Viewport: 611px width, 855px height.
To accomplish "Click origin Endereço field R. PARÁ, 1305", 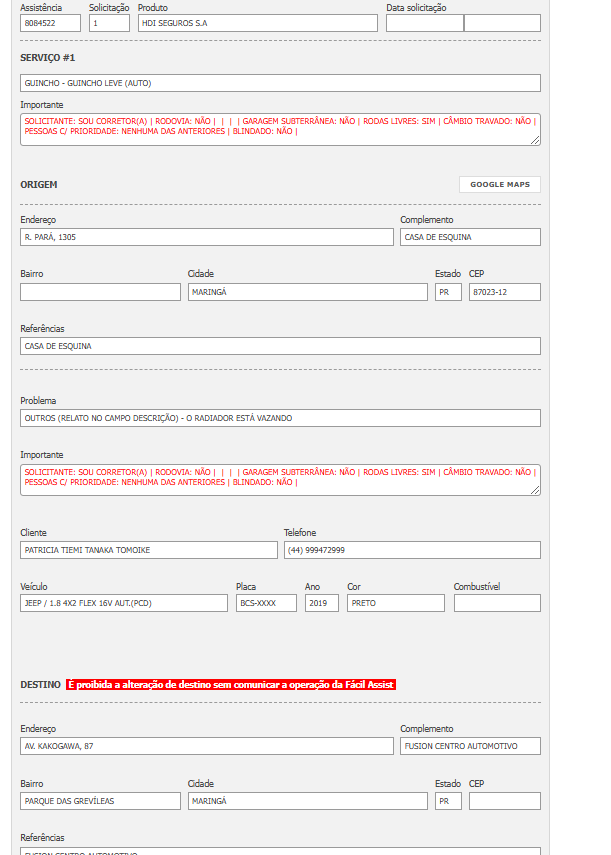I will tap(207, 237).
